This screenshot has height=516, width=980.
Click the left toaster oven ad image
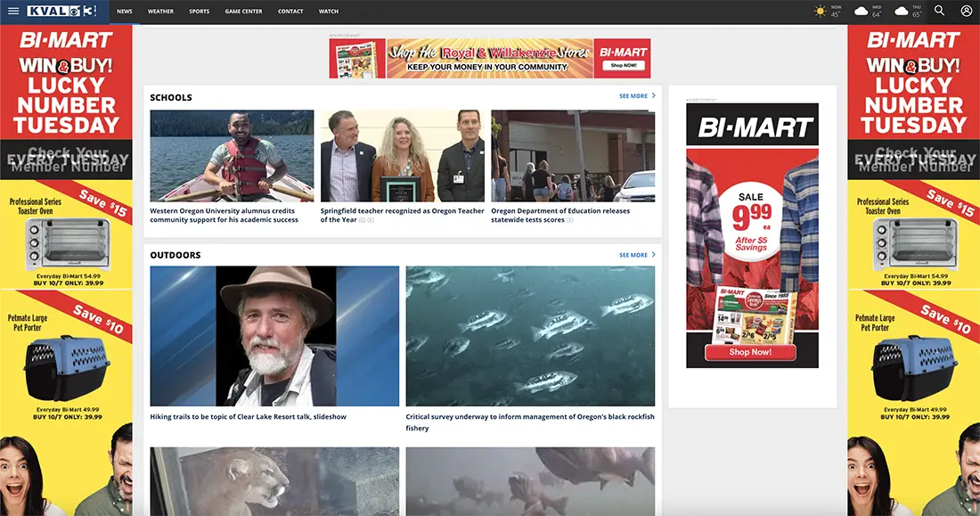[x=67, y=244]
